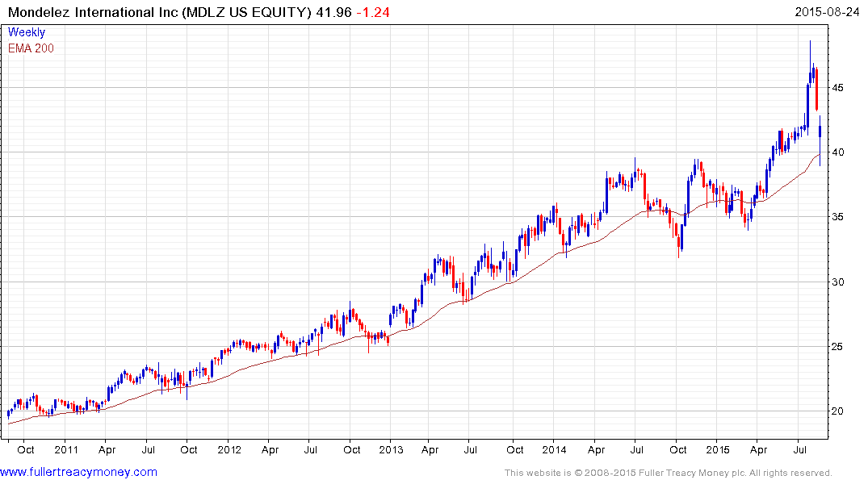
Task: Click the copyright notice for Fuller Treacy Money
Action: point(669,473)
